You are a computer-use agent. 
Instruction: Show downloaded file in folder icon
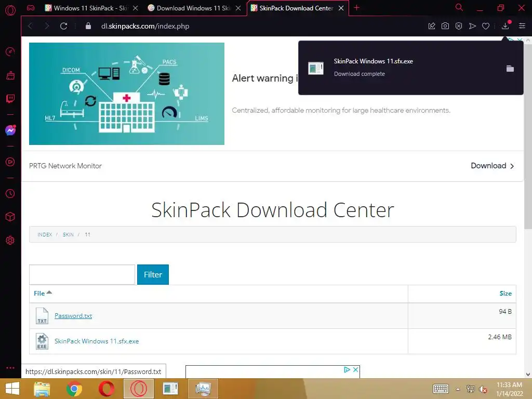tap(510, 69)
